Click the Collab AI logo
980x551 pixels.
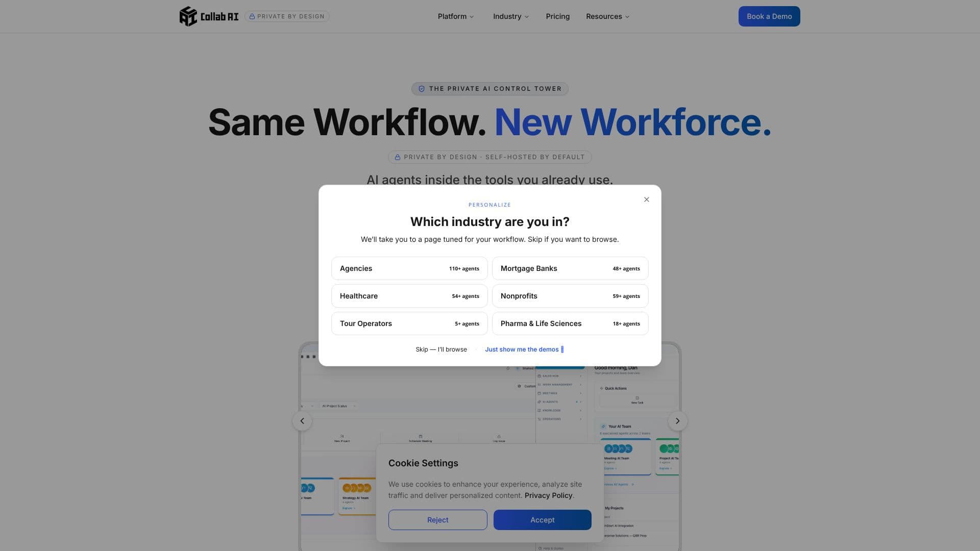point(209,16)
